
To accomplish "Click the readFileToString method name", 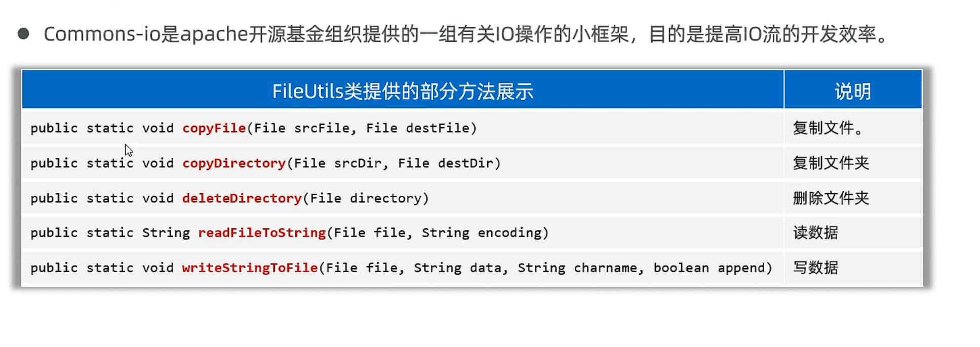I will [x=261, y=233].
